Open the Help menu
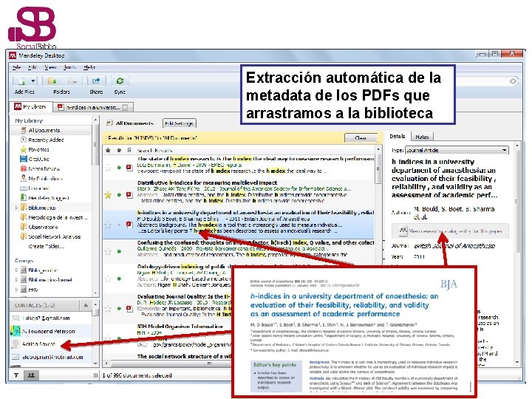 89,67
